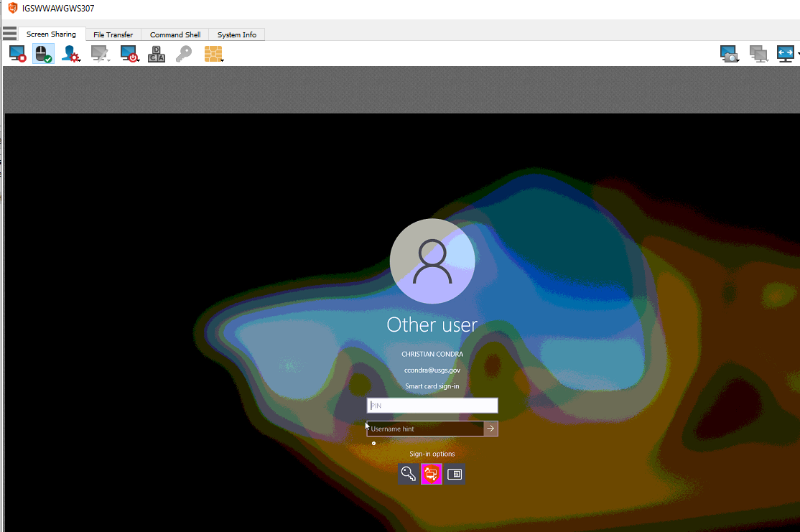Open the user privacy settings dropdown
This screenshot has height=532, width=800.
pos(71,54)
